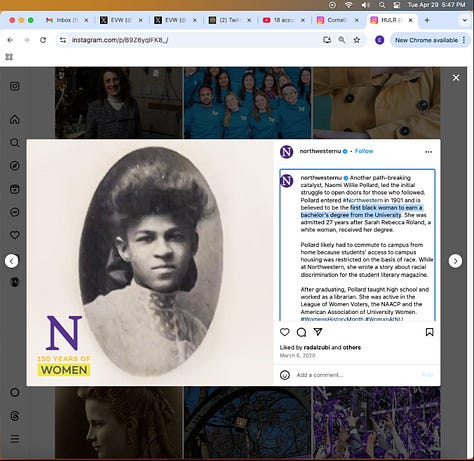Switch to the (2) Twitter tab
474x461 pixels.
coord(229,20)
